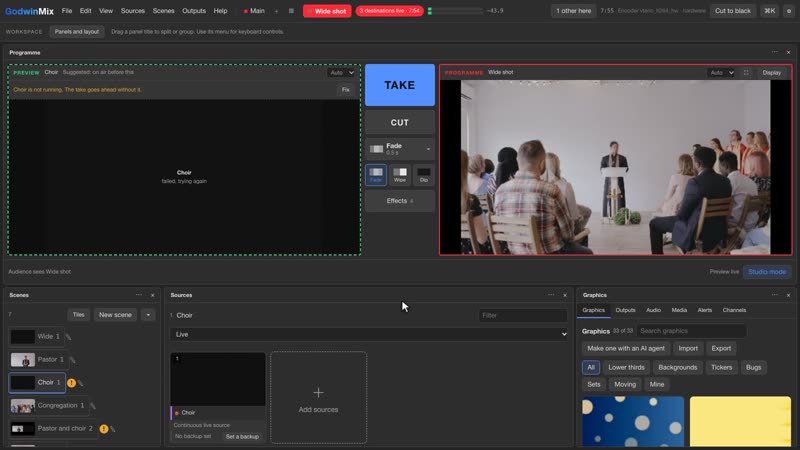Show who else is here
Image resolution: width=800 pixels, height=450 pixels.
[x=573, y=11]
